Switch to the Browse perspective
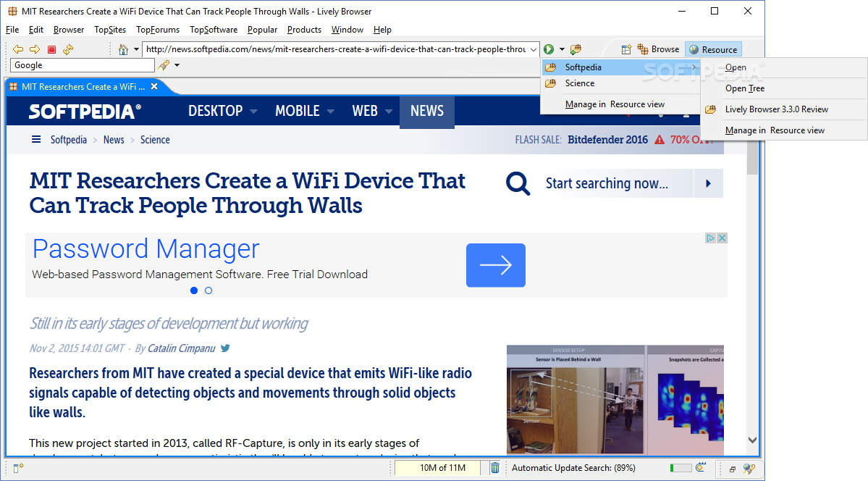The image size is (868, 481). 658,49
